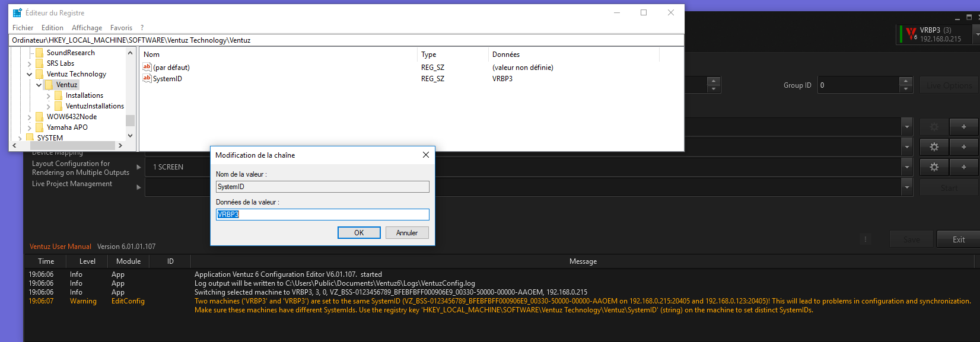Increase Group ID with the up arrow
Screen dimensions: 980x342
point(905,81)
